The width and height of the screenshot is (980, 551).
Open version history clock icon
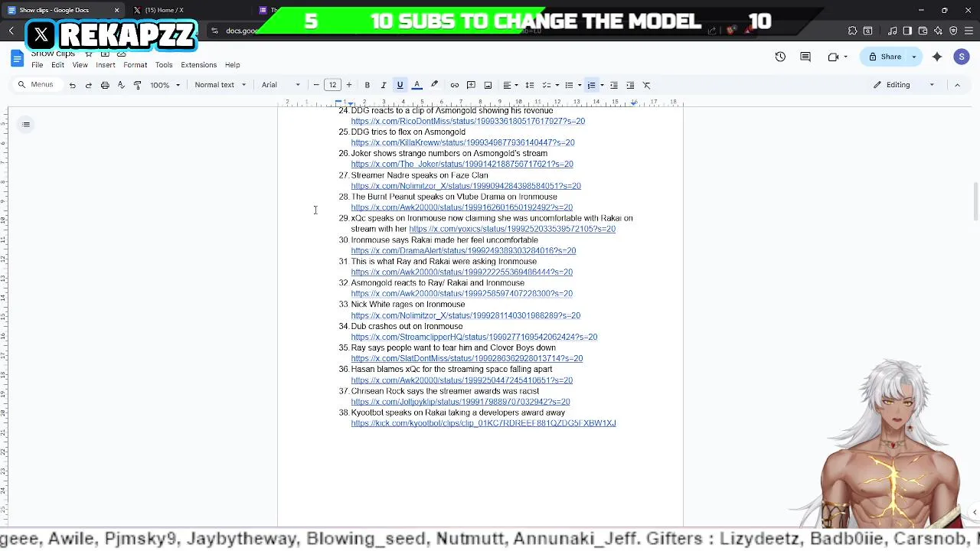click(780, 57)
